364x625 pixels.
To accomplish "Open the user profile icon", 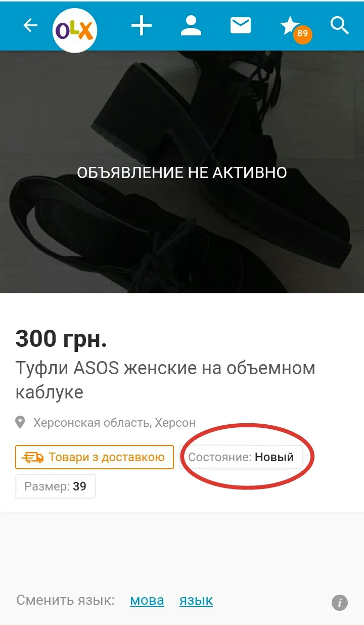I will (x=191, y=25).
